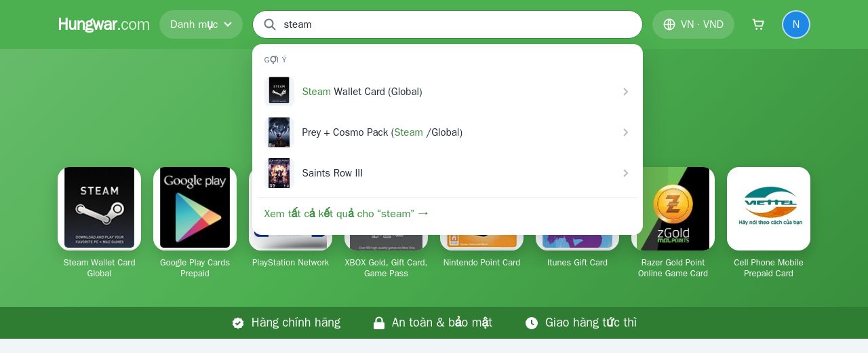Open Itunes Gift Card label
The height and width of the screenshot is (353, 868).
[x=577, y=263]
